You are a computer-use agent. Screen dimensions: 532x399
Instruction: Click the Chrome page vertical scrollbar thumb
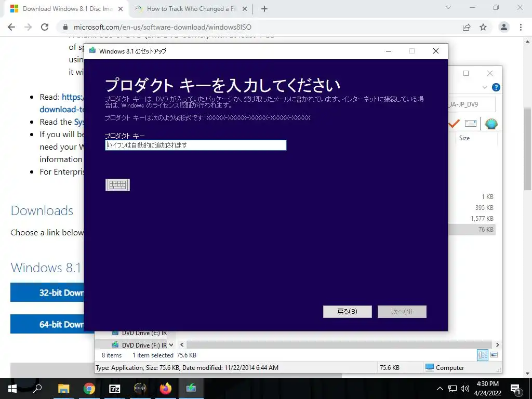click(527, 149)
